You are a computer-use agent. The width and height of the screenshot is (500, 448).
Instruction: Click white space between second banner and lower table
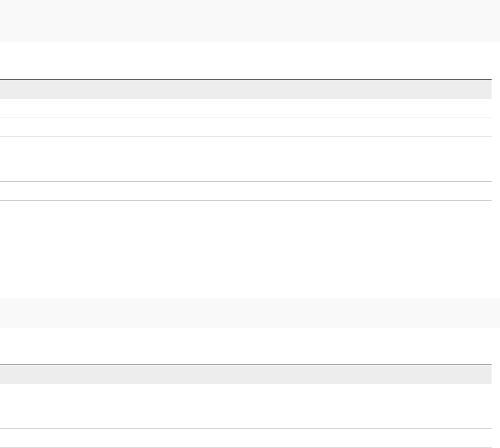pyautogui.click(x=246, y=346)
